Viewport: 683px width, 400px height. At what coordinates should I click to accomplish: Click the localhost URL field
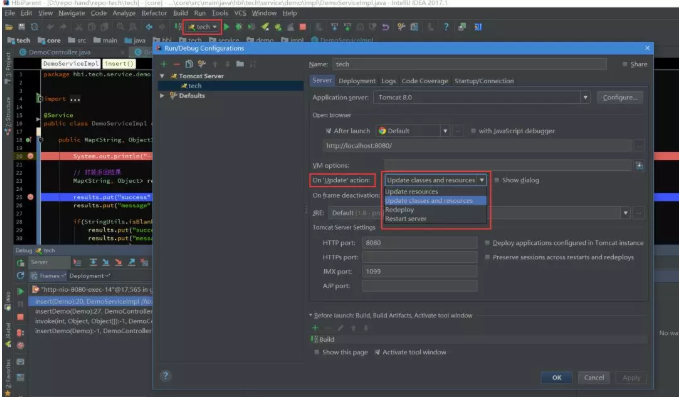coord(477,146)
